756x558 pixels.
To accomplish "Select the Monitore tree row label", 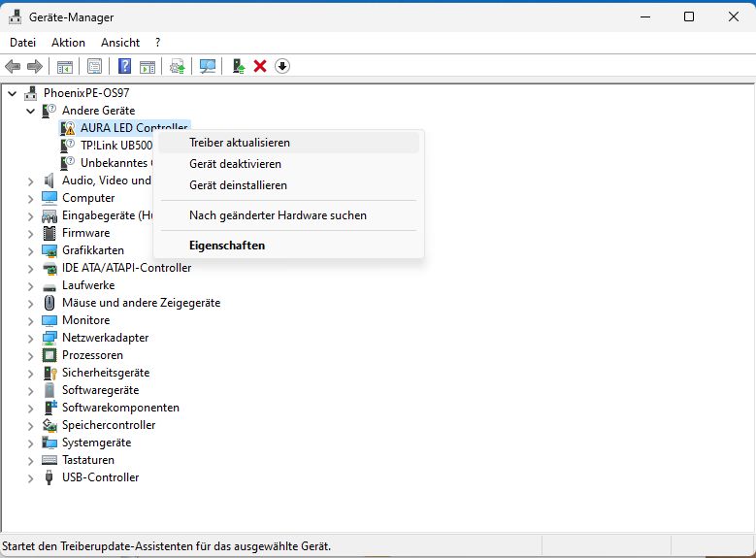I will [x=85, y=320].
